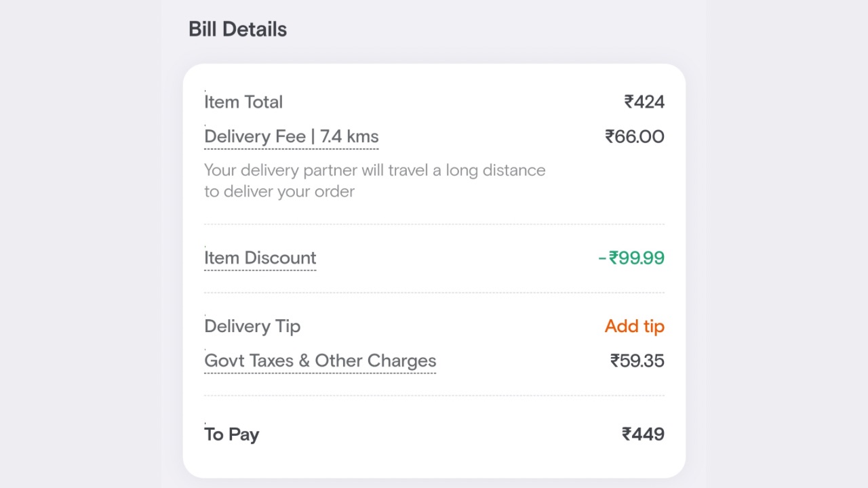Click the 7.4 kms distance text

tap(349, 137)
